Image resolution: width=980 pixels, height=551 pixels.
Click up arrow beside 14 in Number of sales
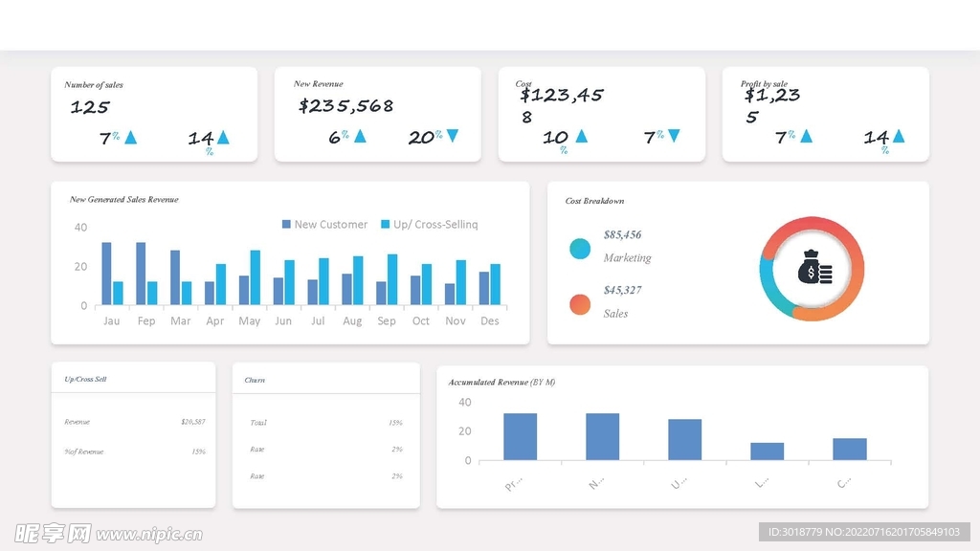(223, 138)
